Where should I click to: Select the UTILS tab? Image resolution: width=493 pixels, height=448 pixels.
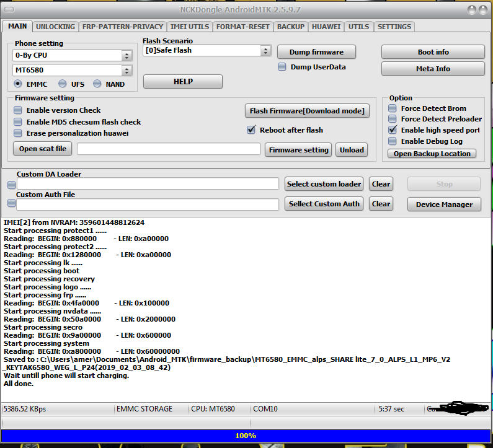pyautogui.click(x=359, y=27)
